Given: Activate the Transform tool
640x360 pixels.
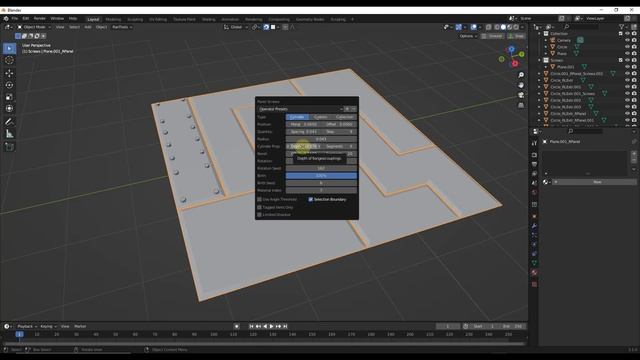Looking at the screenshot, I should [x=9, y=109].
